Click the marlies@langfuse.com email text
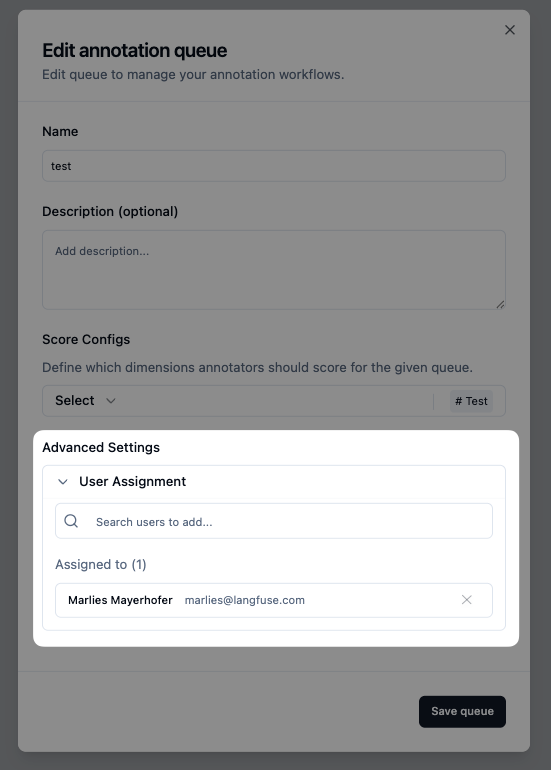The width and height of the screenshot is (551, 770). tap(245, 600)
